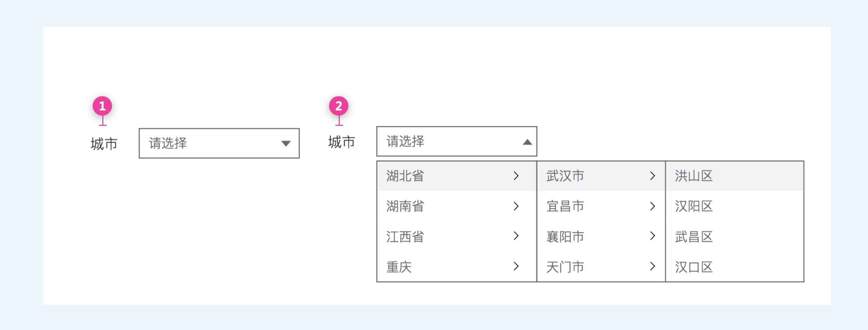
Task: Expand the 重庆 submenu chevron
Action: click(516, 266)
